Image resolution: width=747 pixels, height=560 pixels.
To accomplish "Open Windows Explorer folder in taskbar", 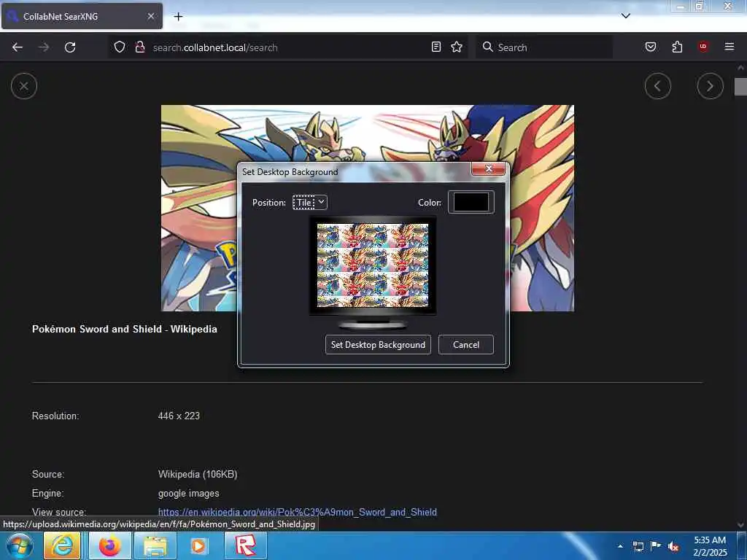I will pyautogui.click(x=155, y=545).
